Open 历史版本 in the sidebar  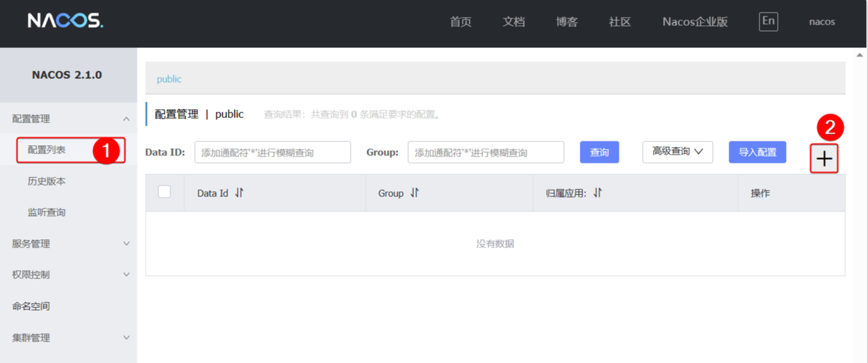[x=47, y=181]
